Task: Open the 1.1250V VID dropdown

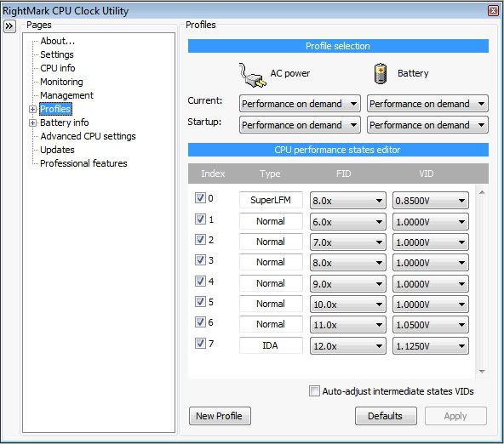Action: pyautogui.click(x=431, y=346)
